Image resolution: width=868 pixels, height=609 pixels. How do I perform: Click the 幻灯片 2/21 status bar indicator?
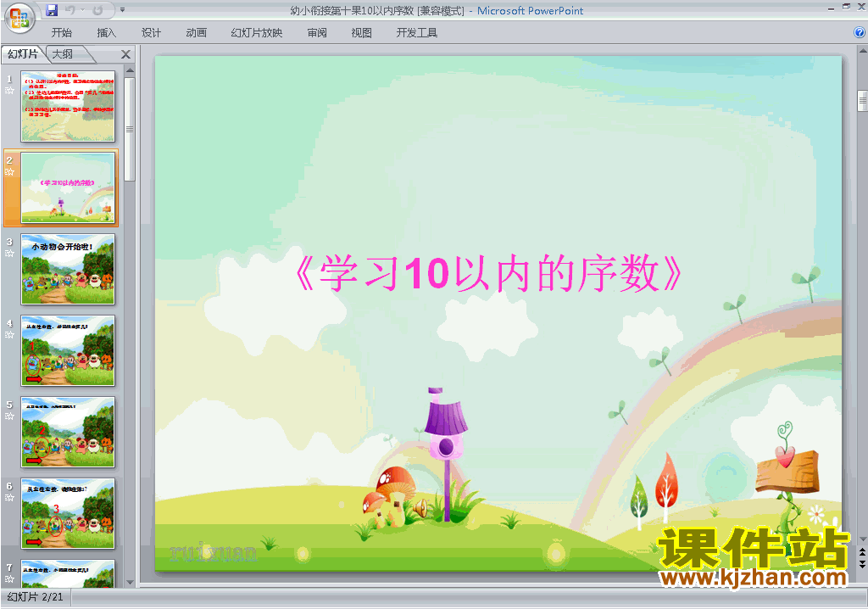pos(36,597)
